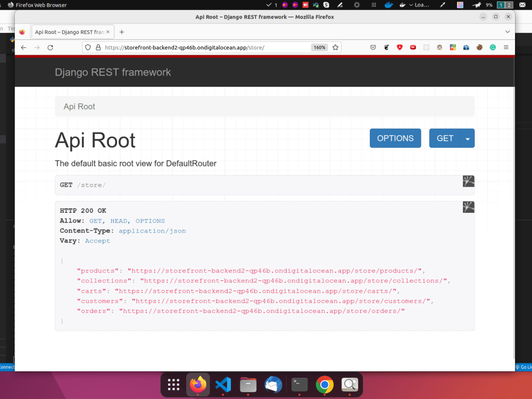This screenshot has width=532, height=399.
Task: Open the collections endpoint URL
Action: point(294,280)
